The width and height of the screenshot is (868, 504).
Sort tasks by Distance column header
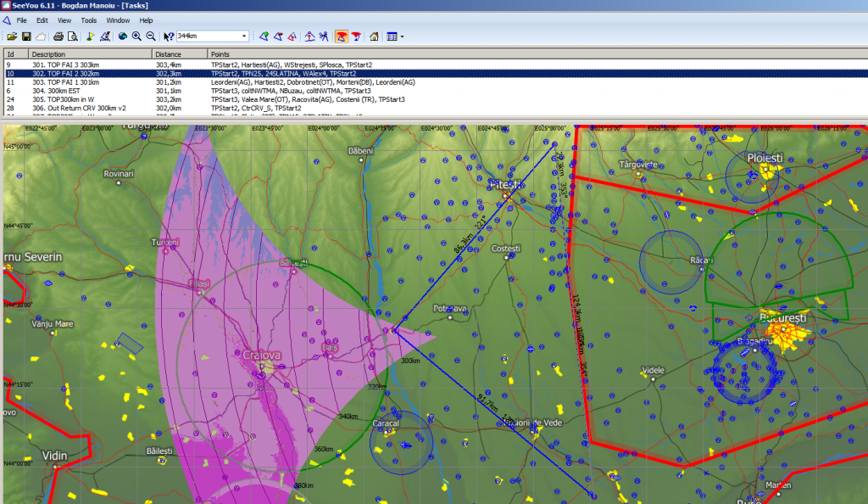[x=178, y=54]
